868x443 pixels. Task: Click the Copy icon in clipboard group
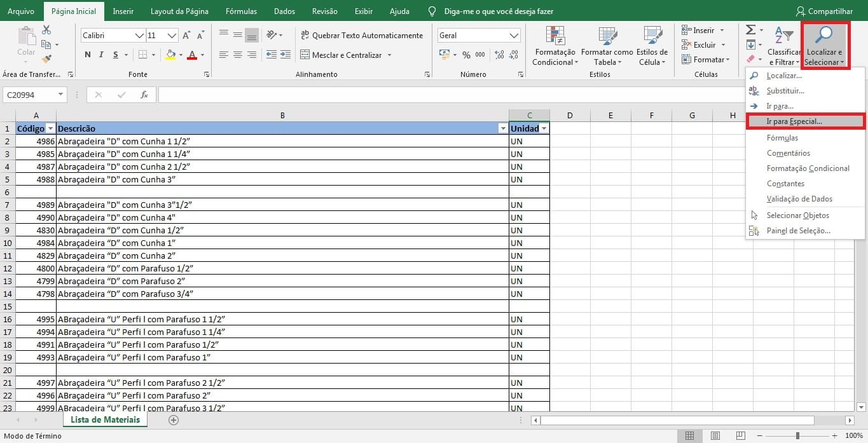click(x=46, y=44)
